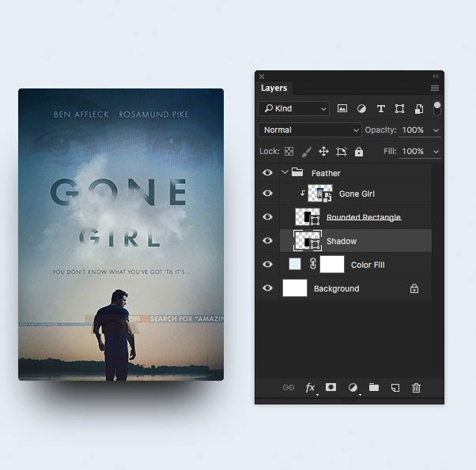Viewport: 476px width, 470px height.
Task: Lock transparent pixels icon
Action: point(289,152)
